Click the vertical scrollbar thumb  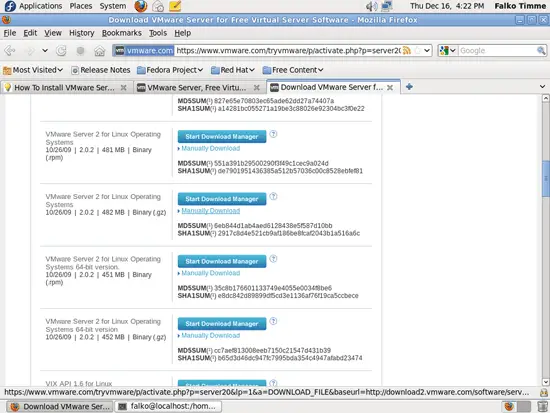tap(545, 179)
